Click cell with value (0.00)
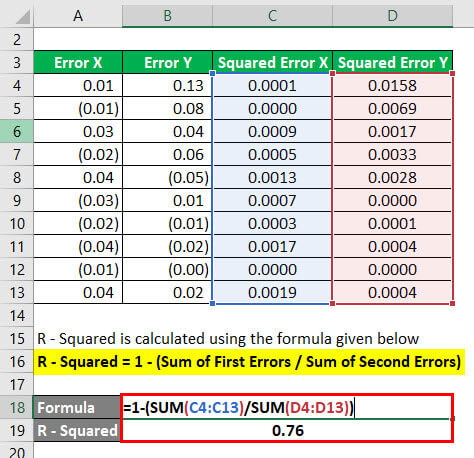 [x=167, y=269]
